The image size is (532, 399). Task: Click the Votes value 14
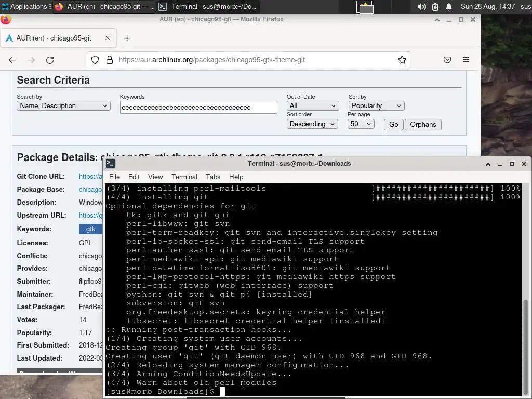coord(83,320)
